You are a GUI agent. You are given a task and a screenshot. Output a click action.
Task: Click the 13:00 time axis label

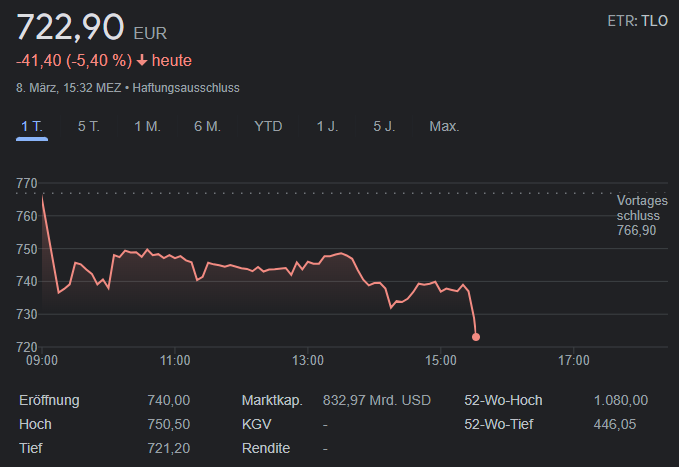(x=308, y=360)
